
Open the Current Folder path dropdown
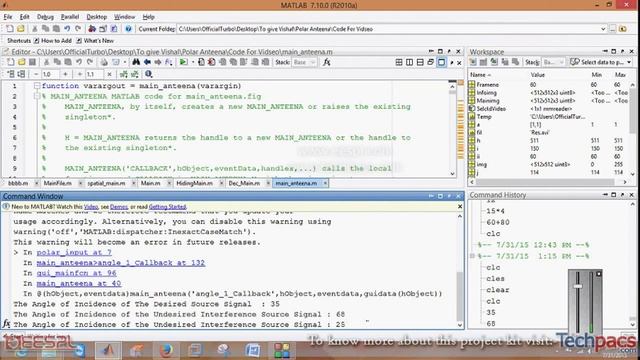pos(603,29)
